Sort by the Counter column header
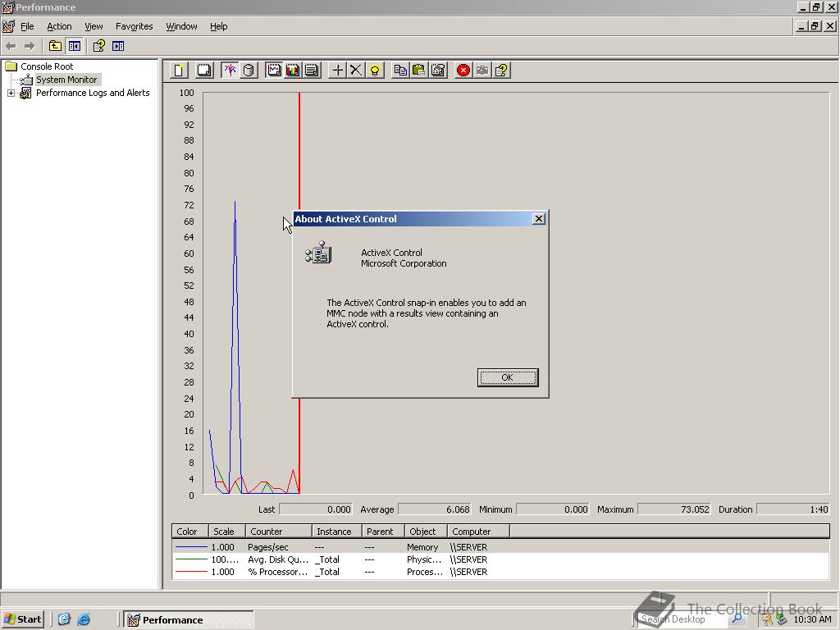Viewport: 840px width, 630px height. pos(279,532)
